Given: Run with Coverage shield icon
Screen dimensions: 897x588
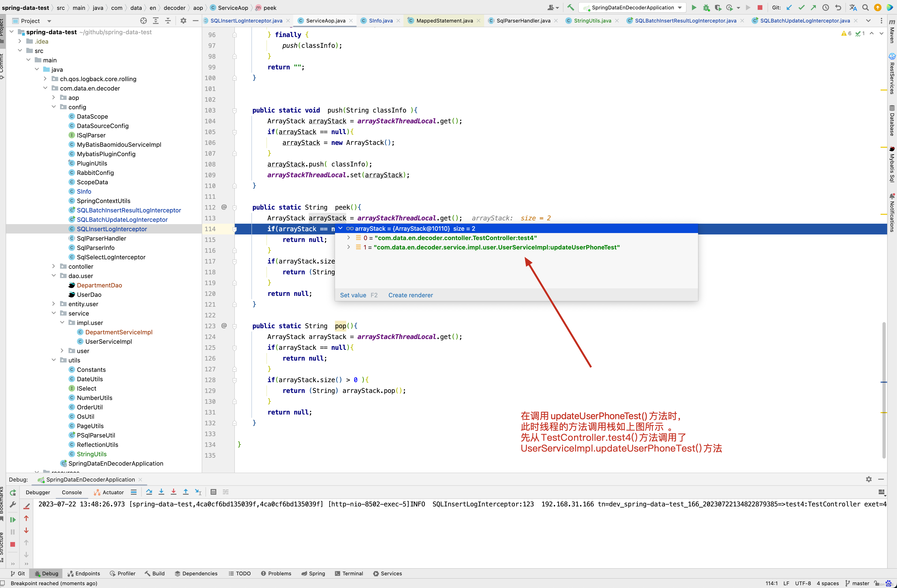Looking at the screenshot, I should (x=718, y=8).
